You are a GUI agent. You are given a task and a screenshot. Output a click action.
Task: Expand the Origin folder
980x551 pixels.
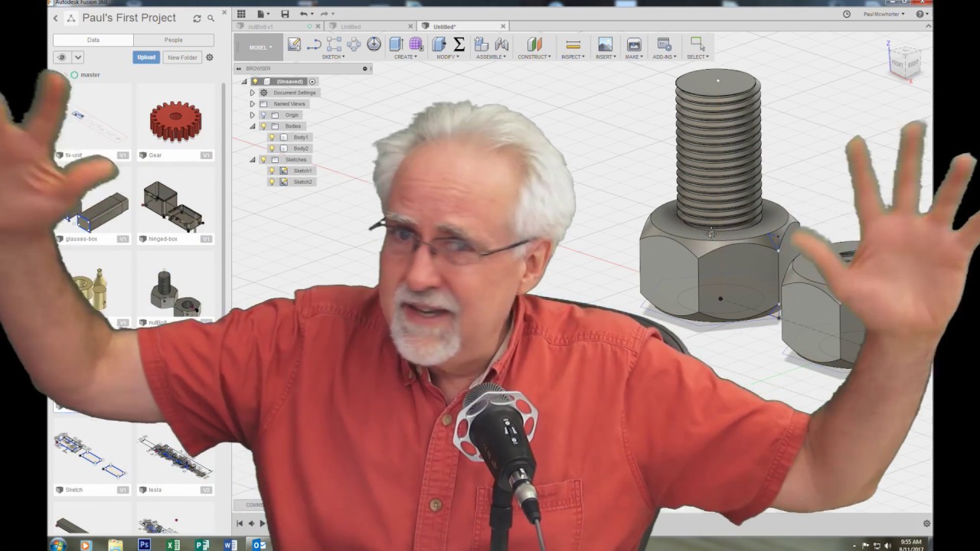[x=252, y=115]
